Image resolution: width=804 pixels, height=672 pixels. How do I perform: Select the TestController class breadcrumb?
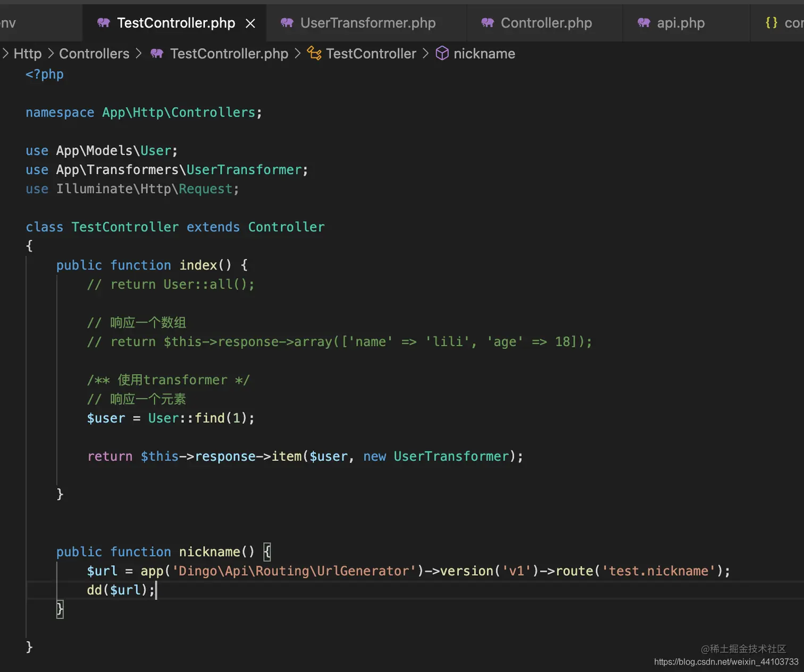371,54
